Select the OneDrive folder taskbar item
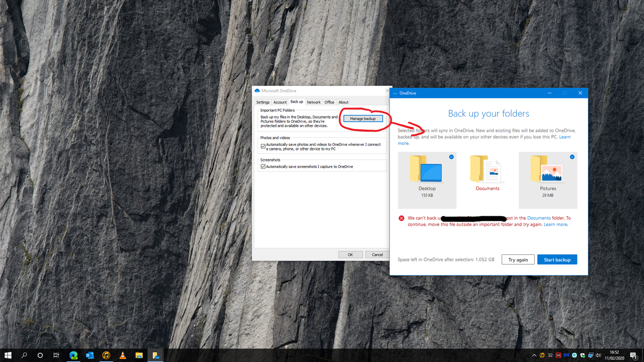The image size is (644, 362). pyautogui.click(x=156, y=355)
